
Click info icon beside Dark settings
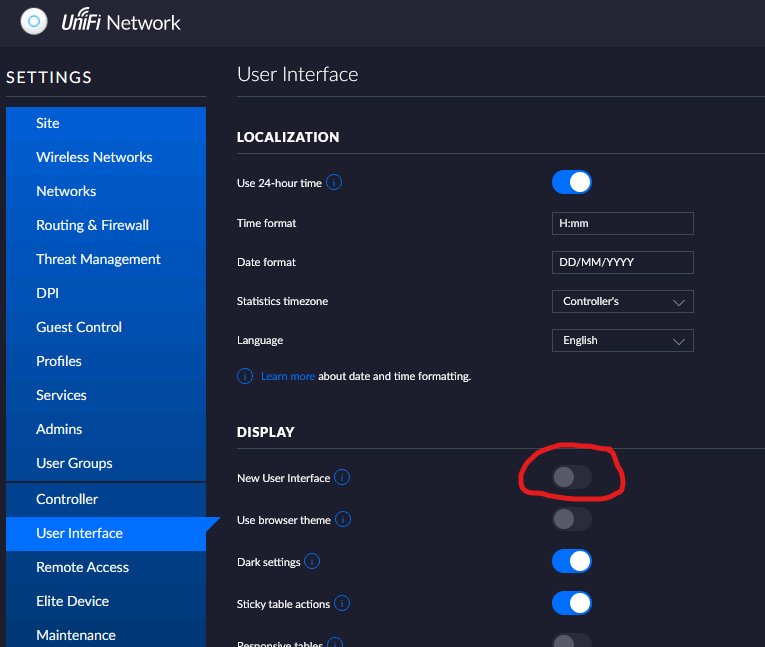(312, 562)
